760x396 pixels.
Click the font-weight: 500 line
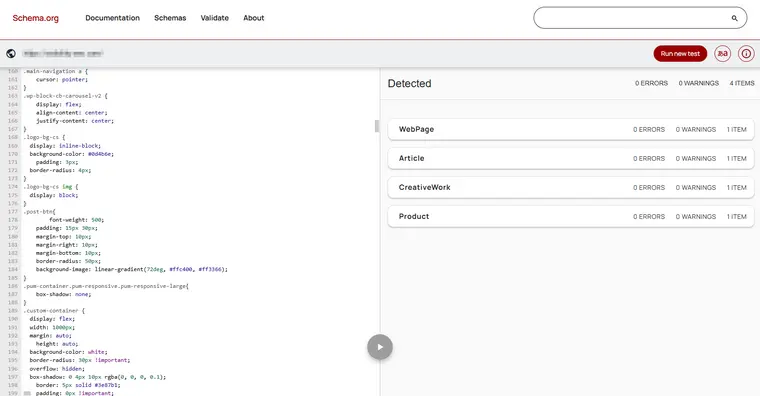[x=76, y=220]
